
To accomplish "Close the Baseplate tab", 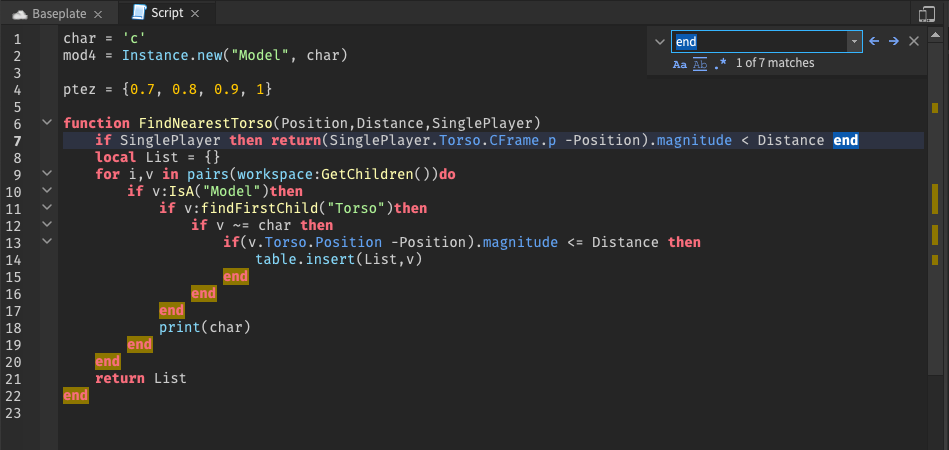I will coord(99,14).
